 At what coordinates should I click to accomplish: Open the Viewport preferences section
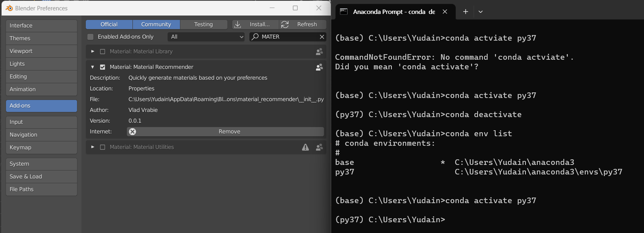pos(41,51)
